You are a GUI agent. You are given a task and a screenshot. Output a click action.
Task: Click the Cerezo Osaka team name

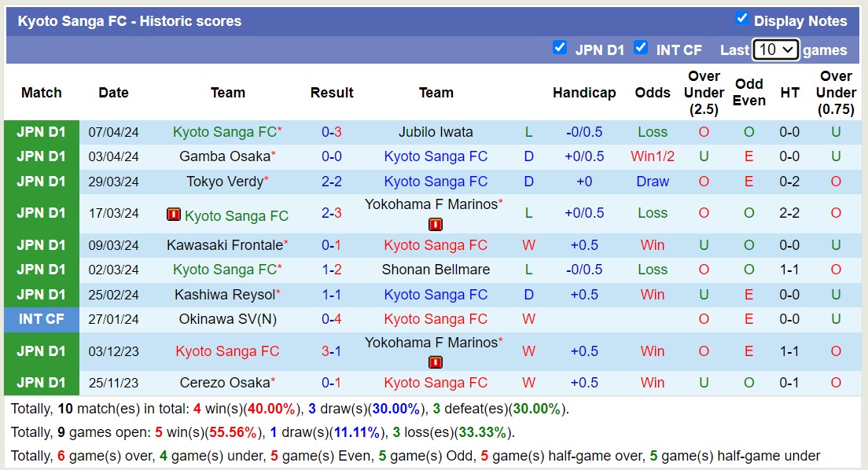click(x=223, y=383)
